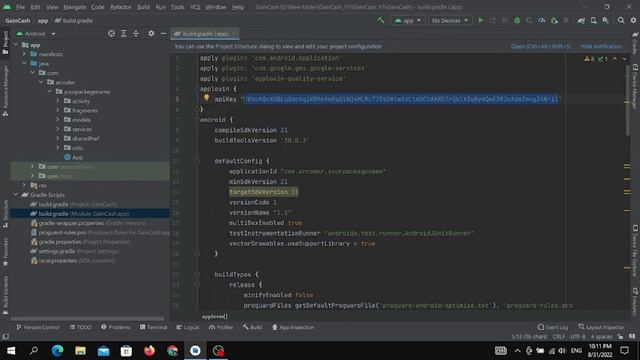The width and height of the screenshot is (640, 360).
Task: Open the Android project view dropdown
Action: point(36,33)
